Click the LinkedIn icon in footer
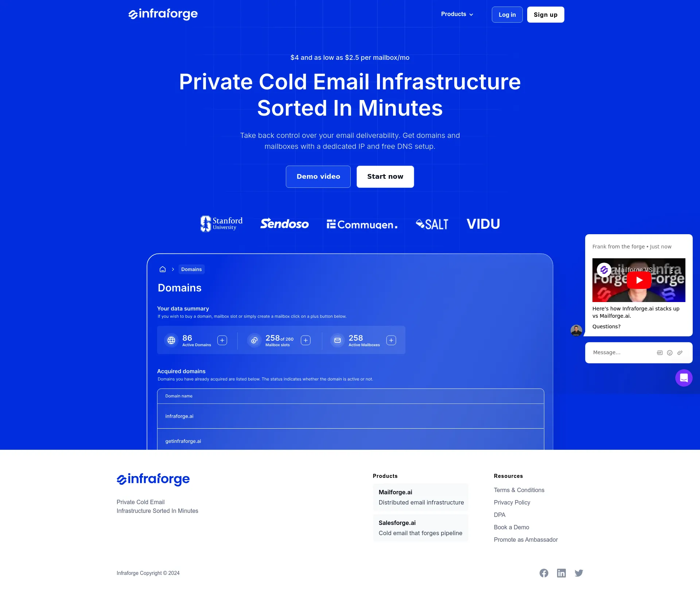Viewport: 700px width, 603px height. click(x=561, y=573)
